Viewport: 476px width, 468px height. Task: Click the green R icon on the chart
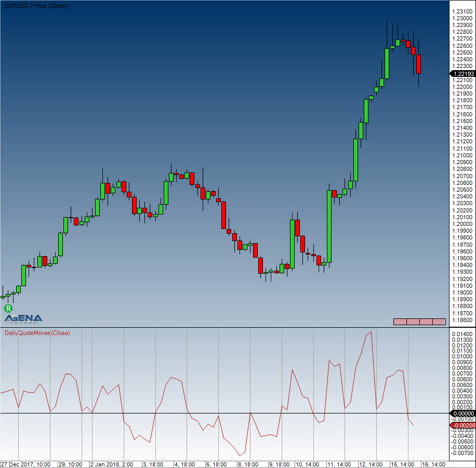pos(8,309)
